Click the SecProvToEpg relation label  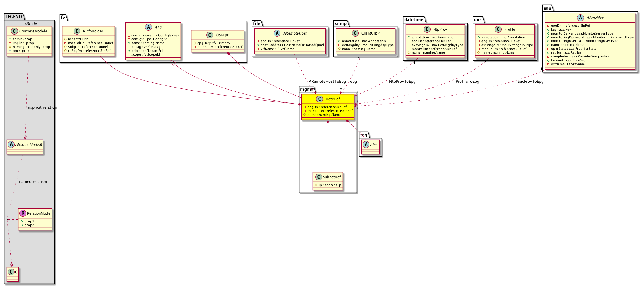click(x=530, y=81)
